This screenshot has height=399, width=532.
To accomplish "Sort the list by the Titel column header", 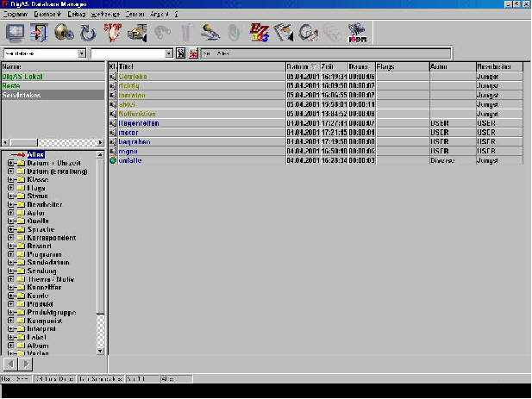I will 198,66.
